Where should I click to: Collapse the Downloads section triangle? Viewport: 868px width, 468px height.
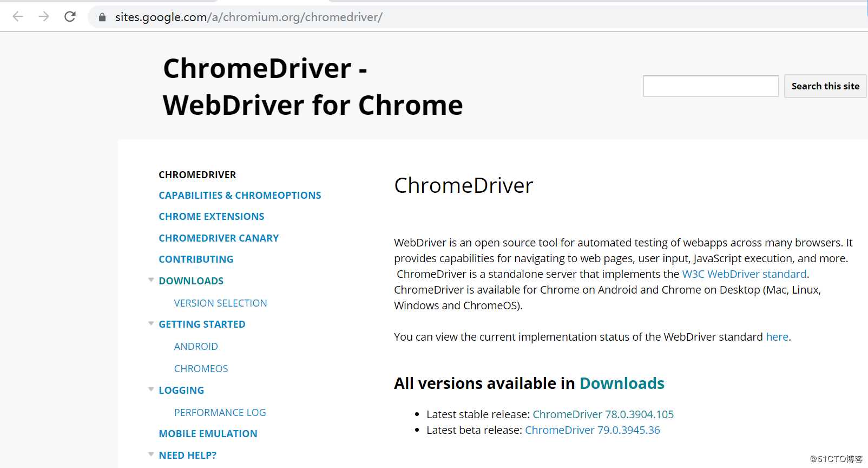(151, 280)
